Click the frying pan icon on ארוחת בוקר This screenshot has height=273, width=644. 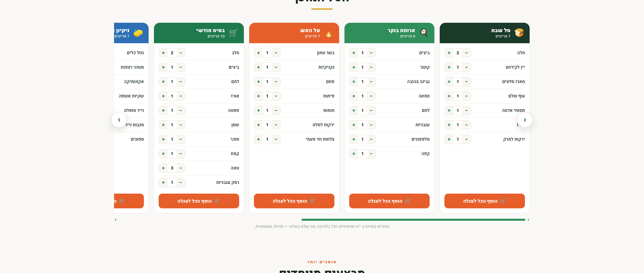pyautogui.click(x=424, y=33)
